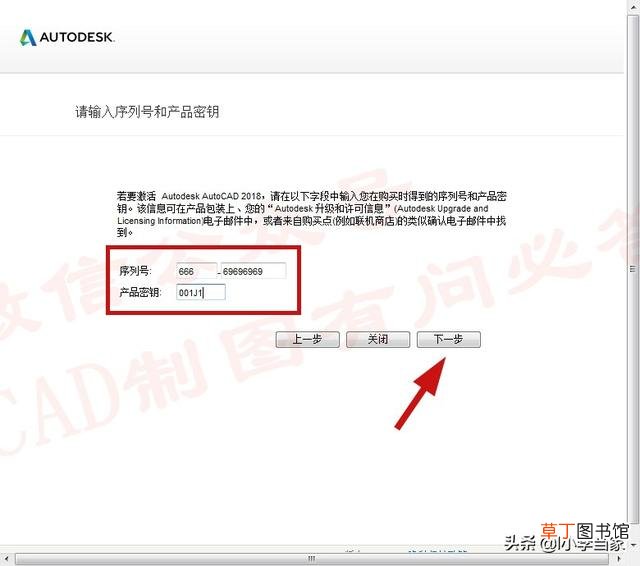
Task: Click the vertical scrollbar thumb
Action: [x=633, y=269]
